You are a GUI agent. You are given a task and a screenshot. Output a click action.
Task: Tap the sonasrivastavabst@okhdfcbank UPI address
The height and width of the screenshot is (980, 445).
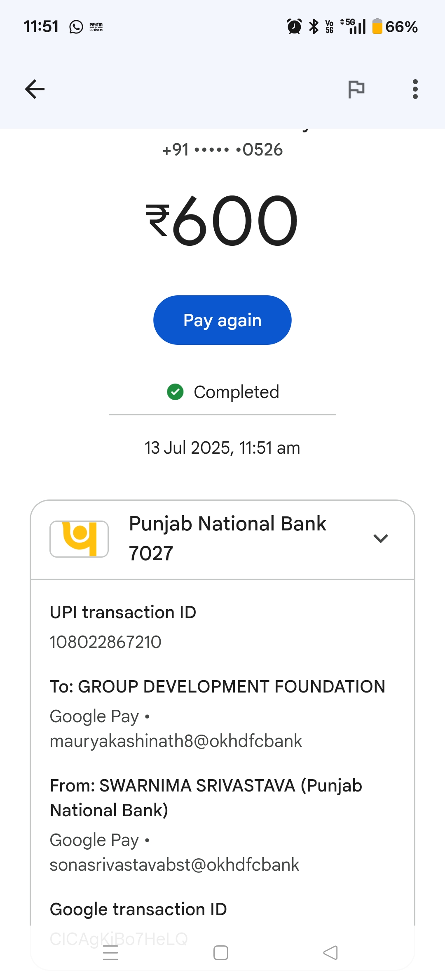(174, 865)
